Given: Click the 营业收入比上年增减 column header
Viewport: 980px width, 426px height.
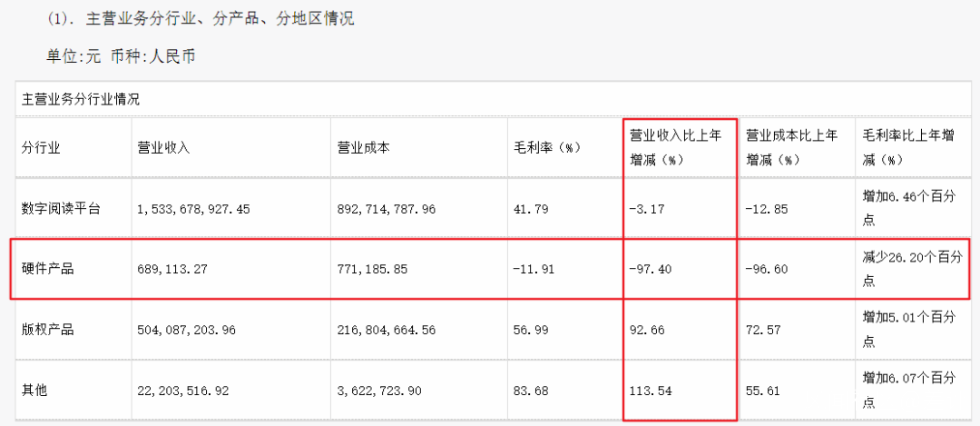Looking at the screenshot, I should [675, 147].
